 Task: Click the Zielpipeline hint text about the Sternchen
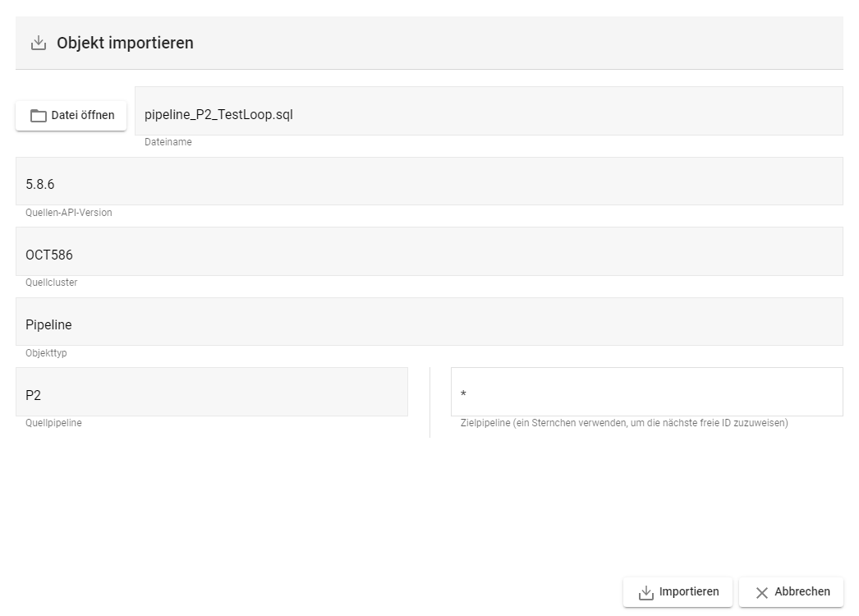[x=624, y=423]
